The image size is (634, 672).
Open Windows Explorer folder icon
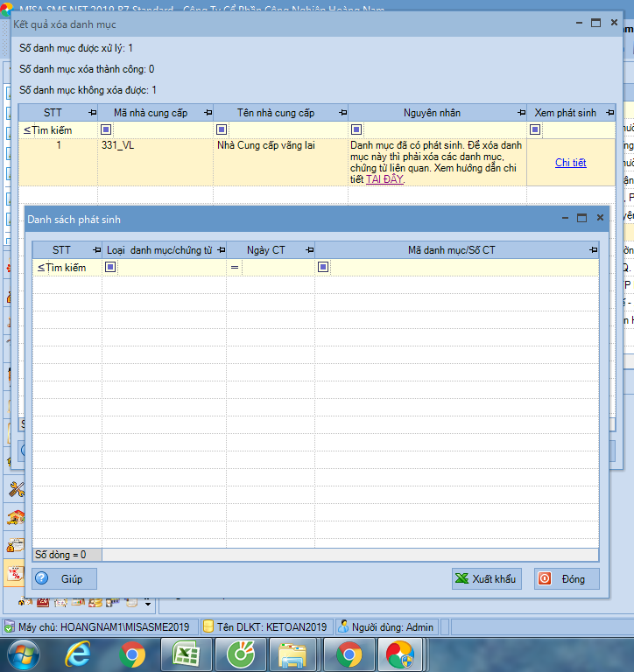pos(292,654)
